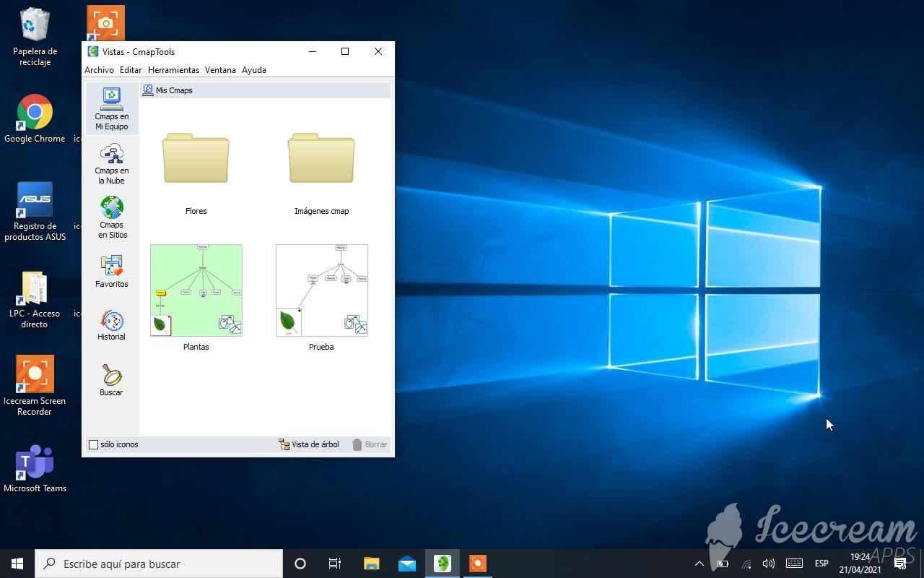
Task: Open File Explorer from the taskbar
Action: click(371, 564)
